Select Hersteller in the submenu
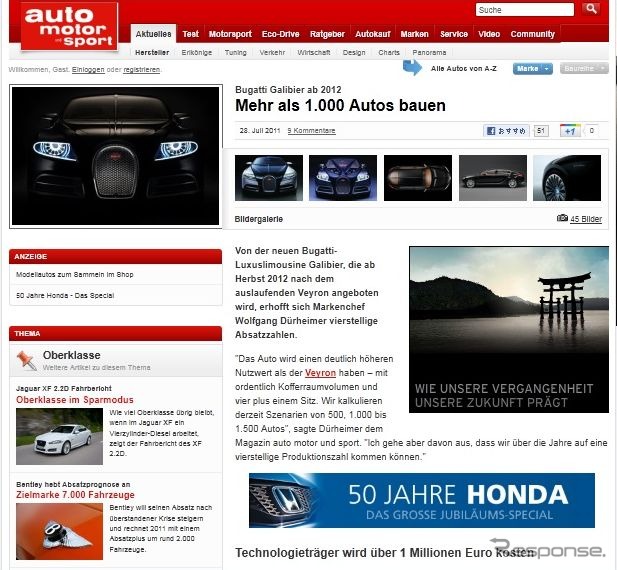This screenshot has height=570, width=617. point(152,52)
